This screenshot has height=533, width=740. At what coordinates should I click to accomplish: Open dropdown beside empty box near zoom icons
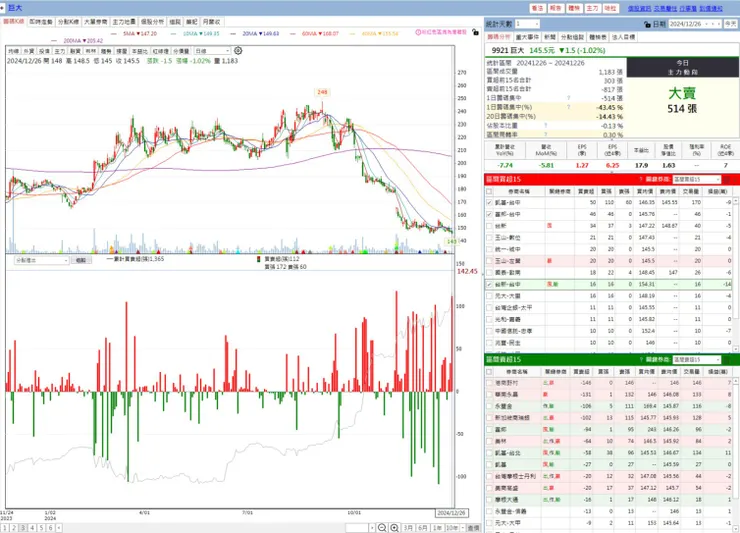[372, 528]
